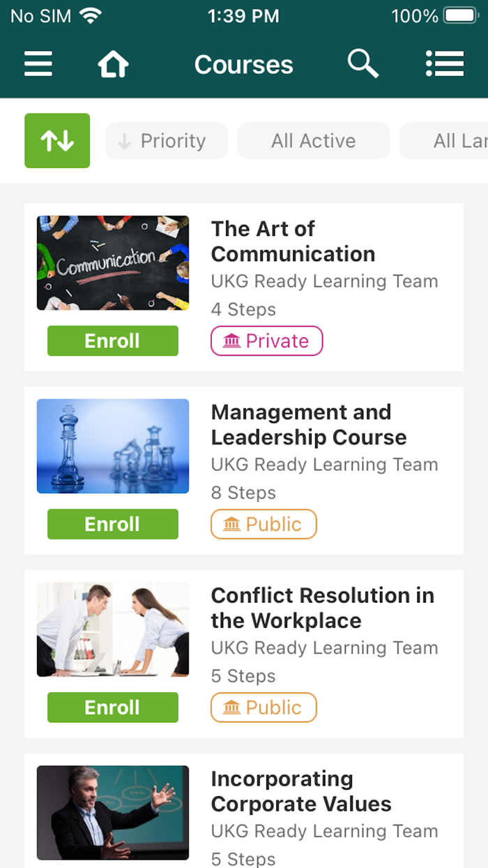Switch to the Courses tab

(x=243, y=63)
